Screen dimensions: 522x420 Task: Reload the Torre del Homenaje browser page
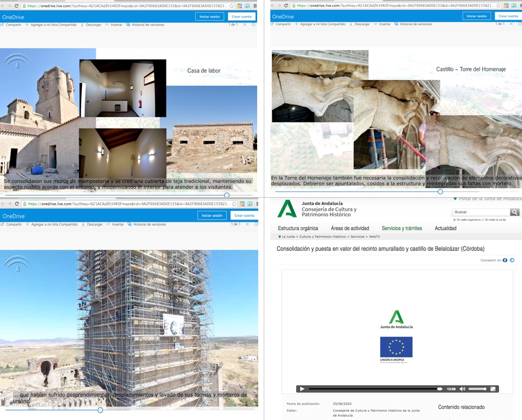286,5
